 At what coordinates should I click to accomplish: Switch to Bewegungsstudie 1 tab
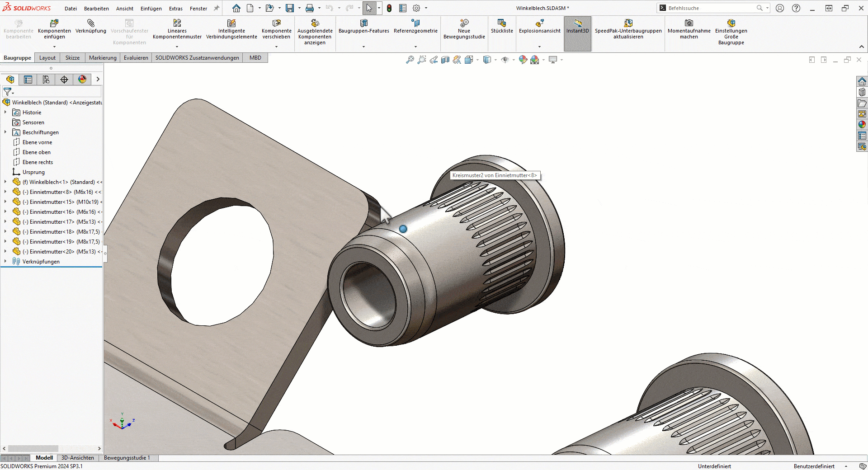coord(127,458)
